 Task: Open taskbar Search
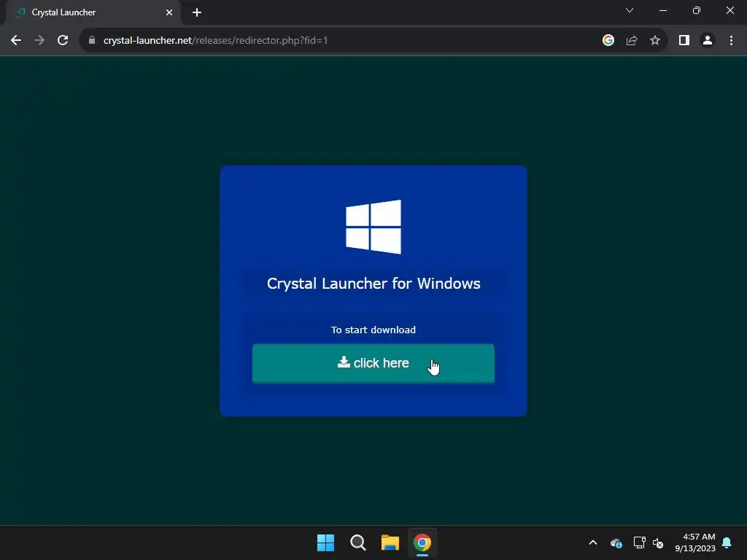coord(357,542)
